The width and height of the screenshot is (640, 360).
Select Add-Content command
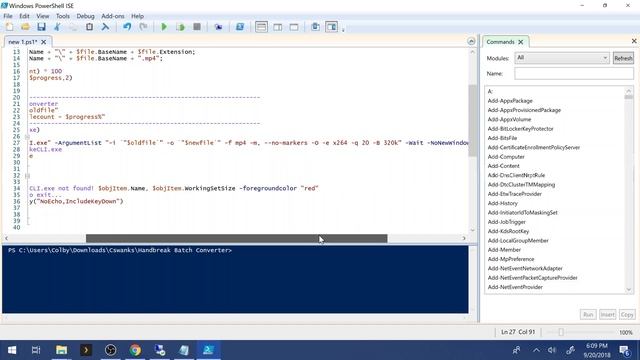pyautogui.click(x=503, y=166)
